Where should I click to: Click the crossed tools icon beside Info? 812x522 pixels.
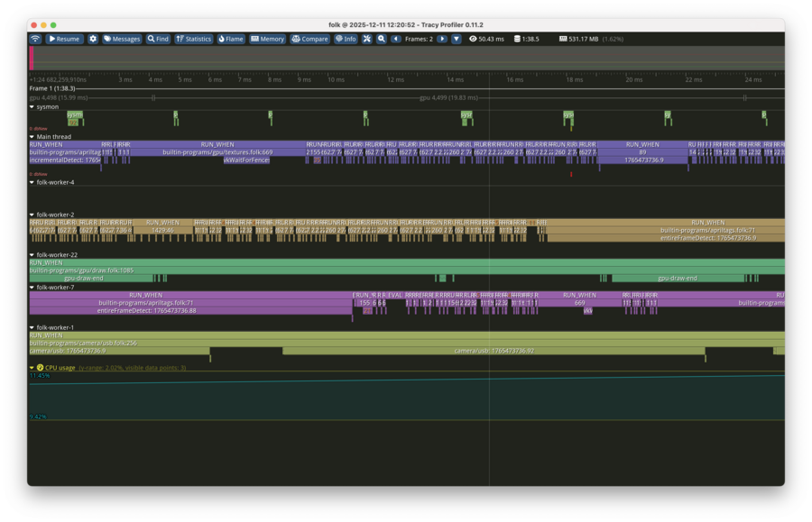pyautogui.click(x=367, y=39)
